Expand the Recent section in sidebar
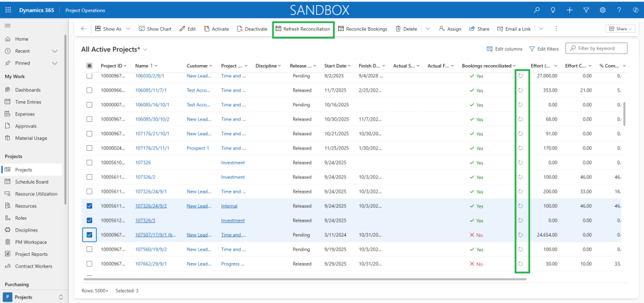This screenshot has height=303, width=644. (x=55, y=51)
